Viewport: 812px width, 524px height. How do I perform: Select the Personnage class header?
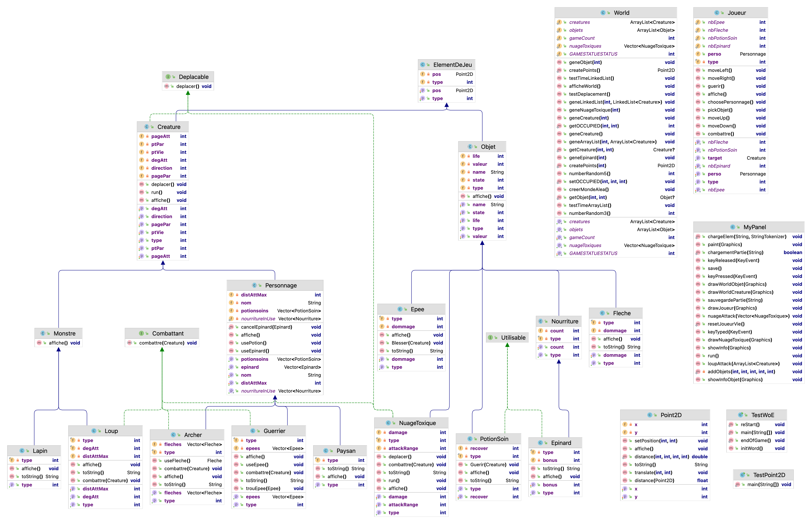(x=279, y=285)
